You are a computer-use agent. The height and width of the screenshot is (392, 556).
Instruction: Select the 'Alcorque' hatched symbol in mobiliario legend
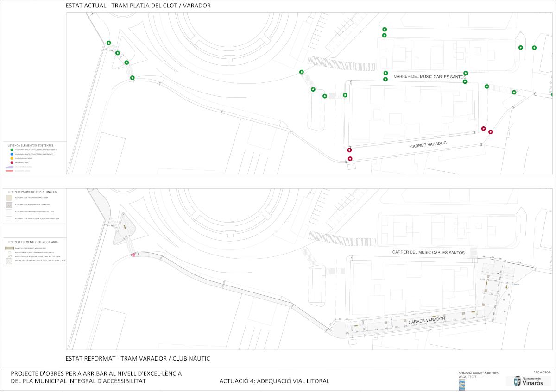click(x=9, y=261)
